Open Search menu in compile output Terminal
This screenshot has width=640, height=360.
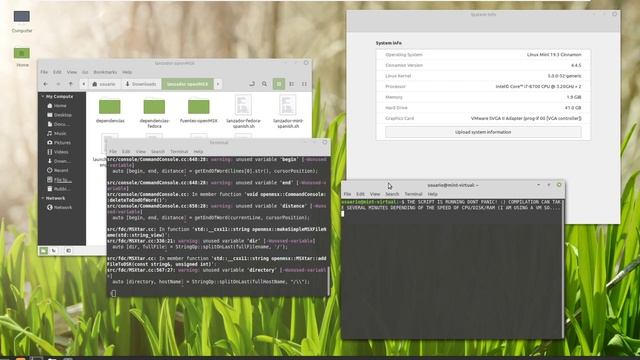point(158,152)
